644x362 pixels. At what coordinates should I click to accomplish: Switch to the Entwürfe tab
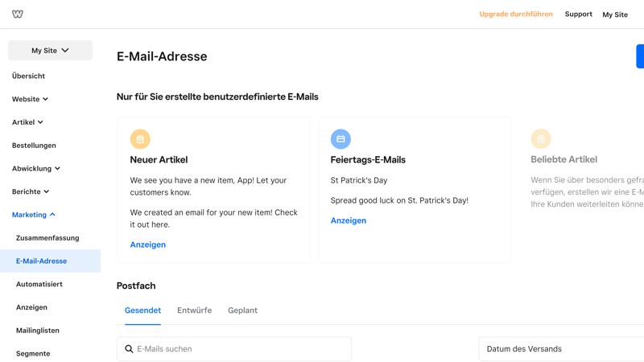(194, 311)
